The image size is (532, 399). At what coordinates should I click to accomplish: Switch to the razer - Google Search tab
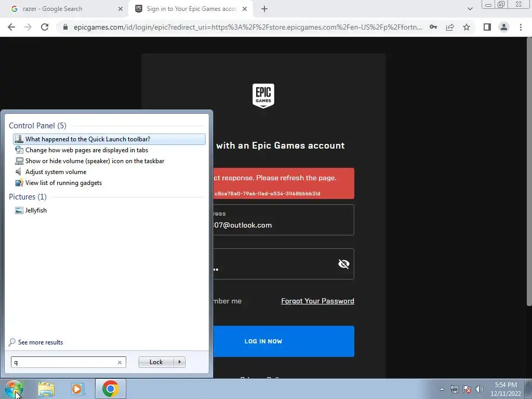click(x=64, y=9)
